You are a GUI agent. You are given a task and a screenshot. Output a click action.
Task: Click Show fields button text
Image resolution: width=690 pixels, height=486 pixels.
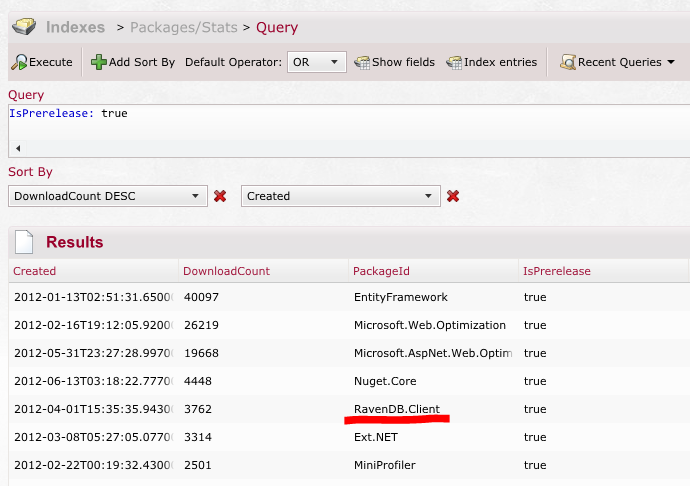403,62
